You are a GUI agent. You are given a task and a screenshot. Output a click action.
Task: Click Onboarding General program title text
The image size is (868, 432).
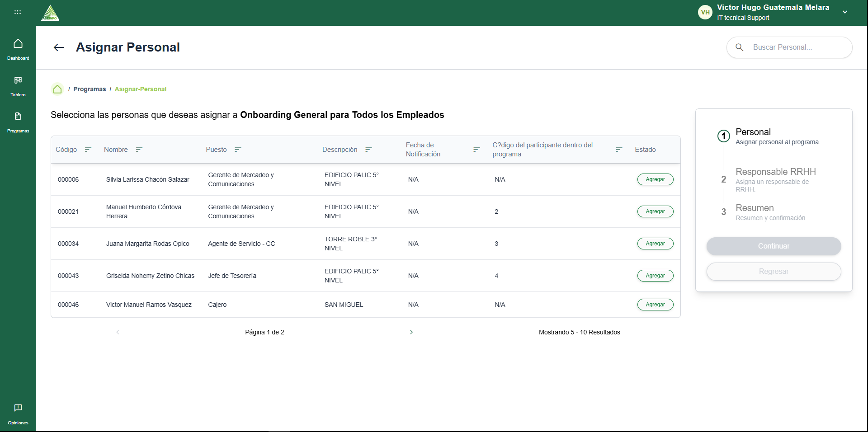pos(342,115)
